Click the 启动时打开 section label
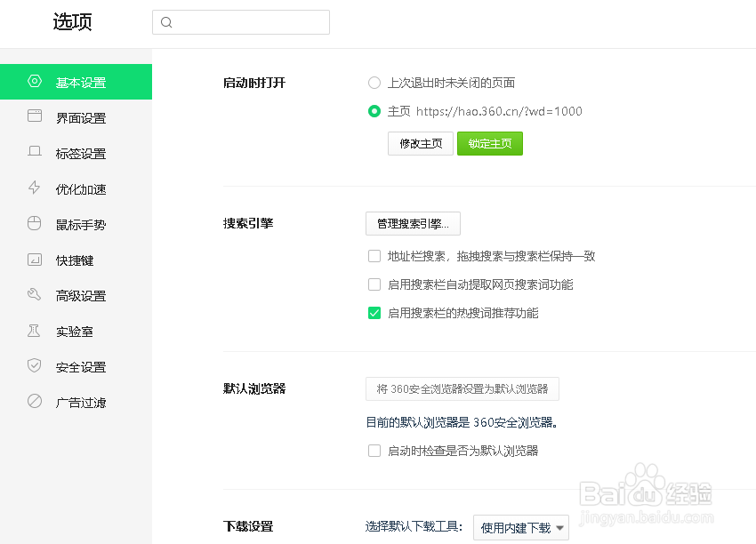This screenshot has width=756, height=544. [254, 83]
